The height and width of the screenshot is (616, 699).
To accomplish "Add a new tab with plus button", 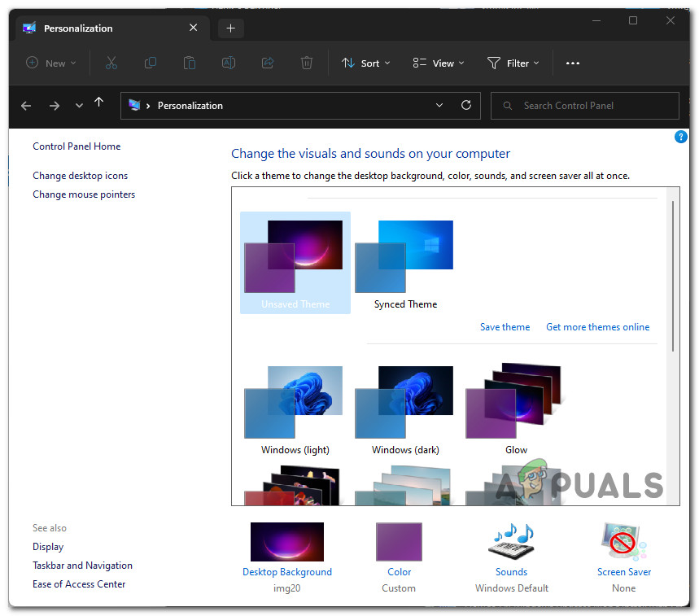I will click(230, 28).
